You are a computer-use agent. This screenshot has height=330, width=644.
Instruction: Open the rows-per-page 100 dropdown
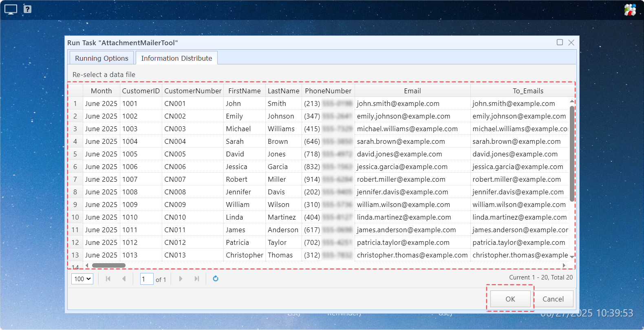[x=82, y=279]
